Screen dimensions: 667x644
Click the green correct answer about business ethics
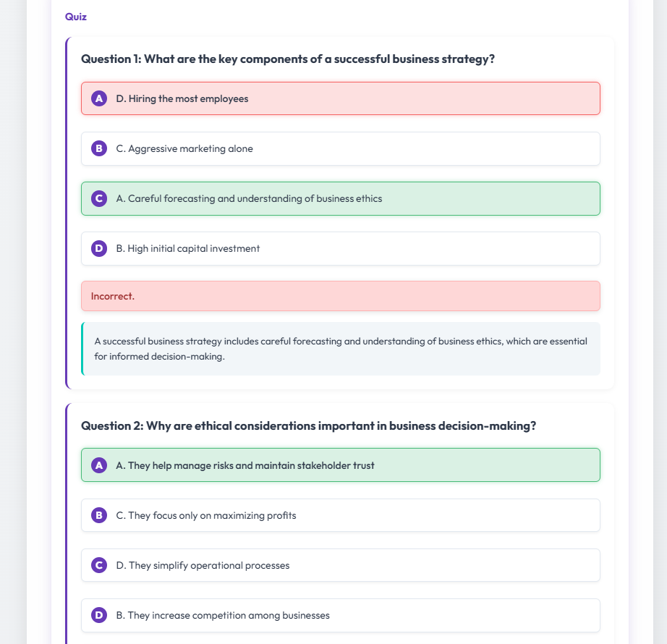point(340,198)
